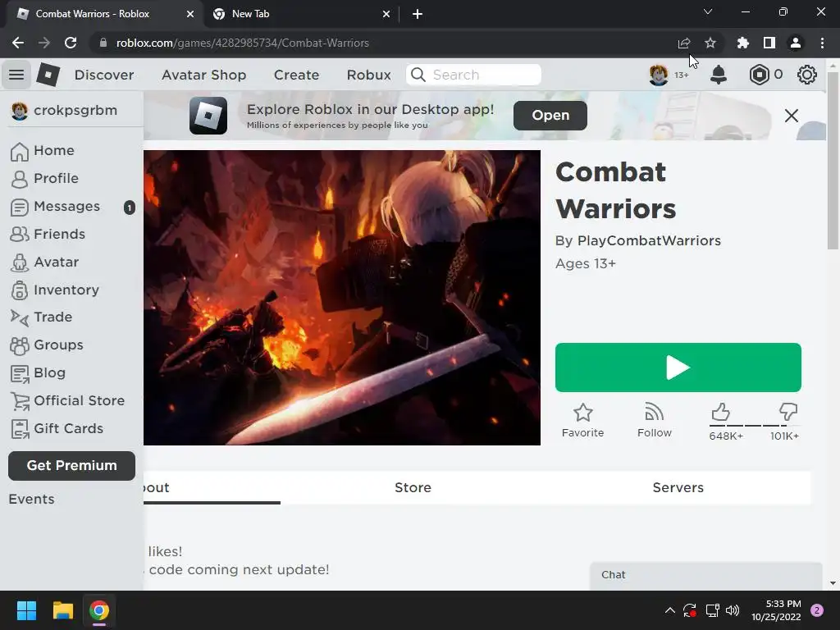
Task: Open Chrome three-dot menu
Action: (822, 43)
